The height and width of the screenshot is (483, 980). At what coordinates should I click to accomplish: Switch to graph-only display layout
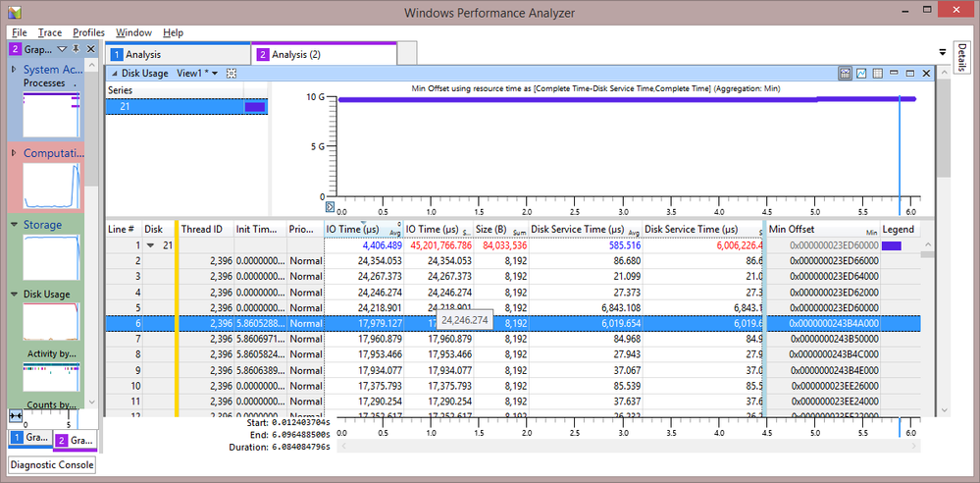pos(861,74)
